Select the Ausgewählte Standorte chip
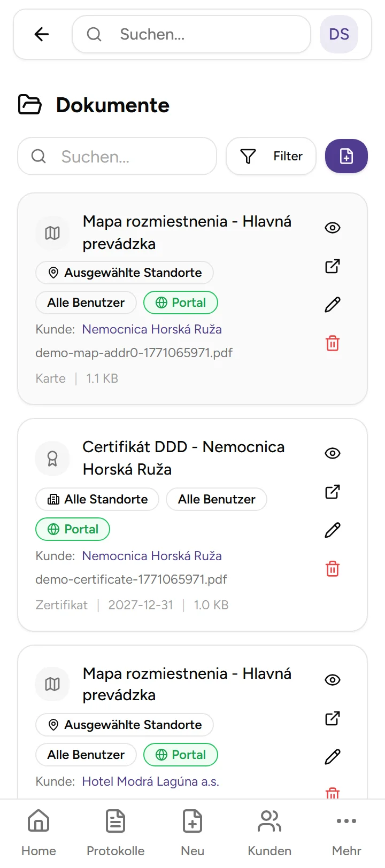 (x=124, y=273)
